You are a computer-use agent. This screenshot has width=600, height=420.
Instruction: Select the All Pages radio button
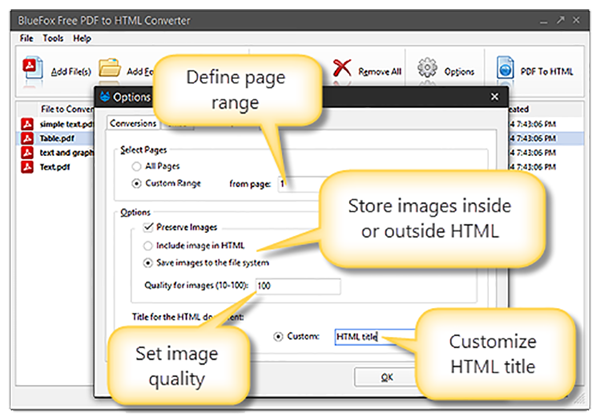138,168
